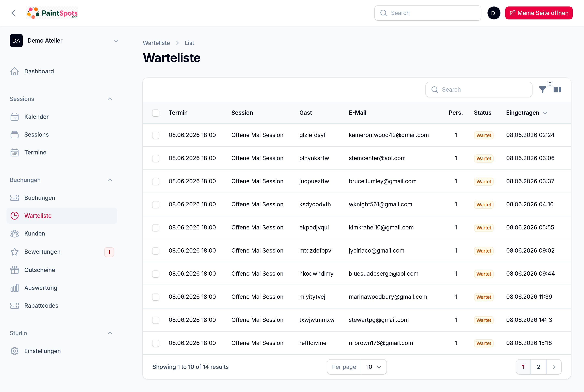Check the row for juopuezftw

[156, 181]
